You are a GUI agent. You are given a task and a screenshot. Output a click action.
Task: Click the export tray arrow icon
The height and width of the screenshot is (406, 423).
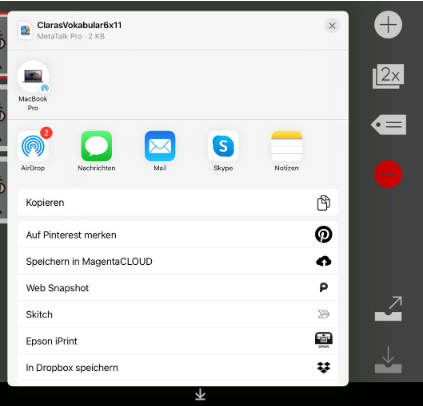(388, 308)
